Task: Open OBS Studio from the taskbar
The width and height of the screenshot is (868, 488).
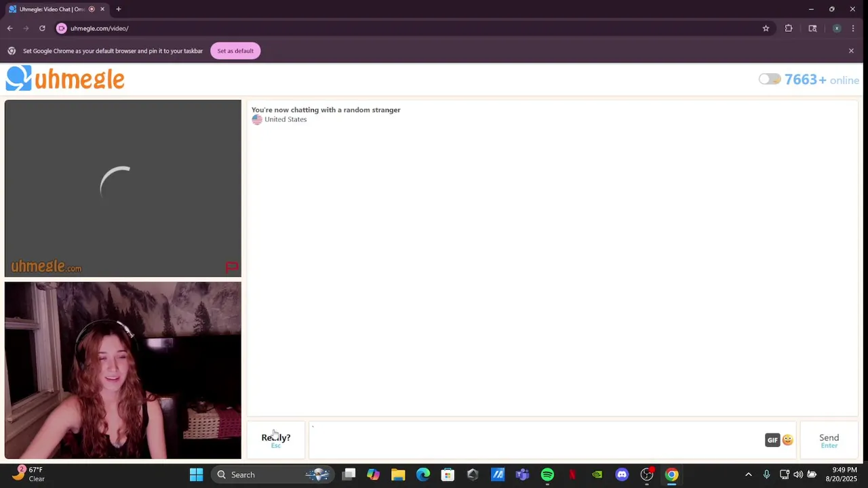Action: pyautogui.click(x=647, y=474)
